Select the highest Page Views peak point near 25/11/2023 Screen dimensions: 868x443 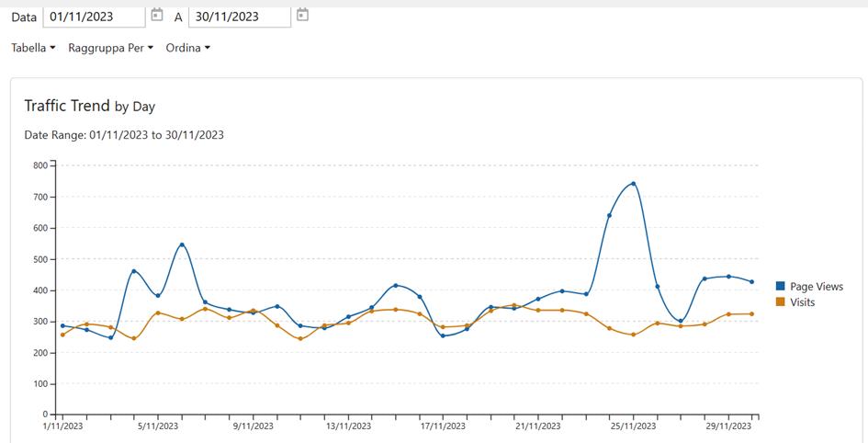point(634,184)
